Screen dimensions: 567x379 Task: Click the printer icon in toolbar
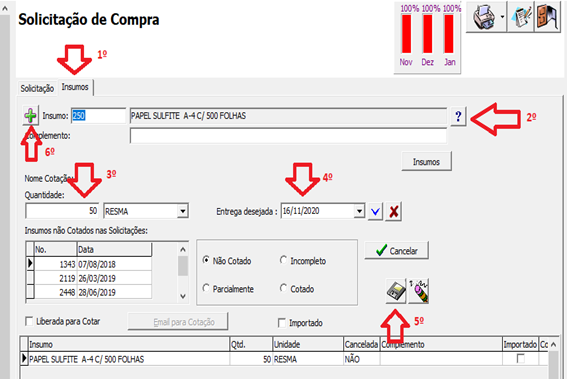point(484,17)
